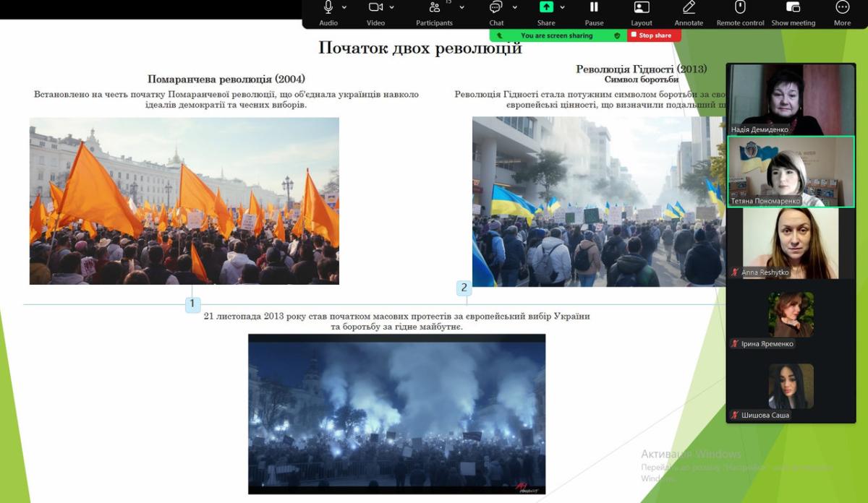Select Тетяна Пономаренко's video tile
The image size is (868, 503).
click(791, 172)
